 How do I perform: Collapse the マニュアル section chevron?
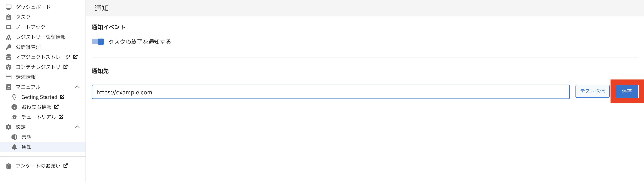[77, 87]
